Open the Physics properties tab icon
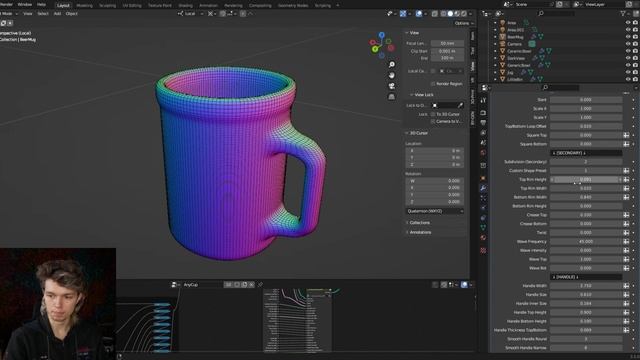The height and width of the screenshot is (360, 640). tap(483, 208)
